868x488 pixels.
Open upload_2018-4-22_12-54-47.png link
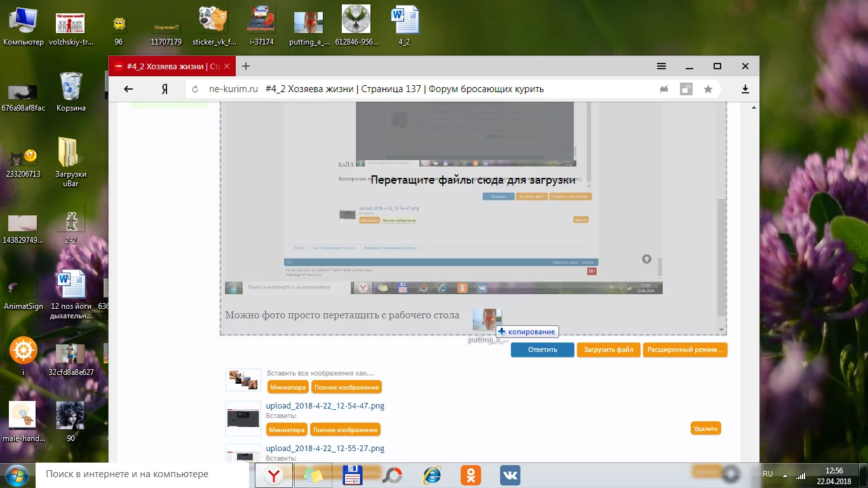point(325,406)
